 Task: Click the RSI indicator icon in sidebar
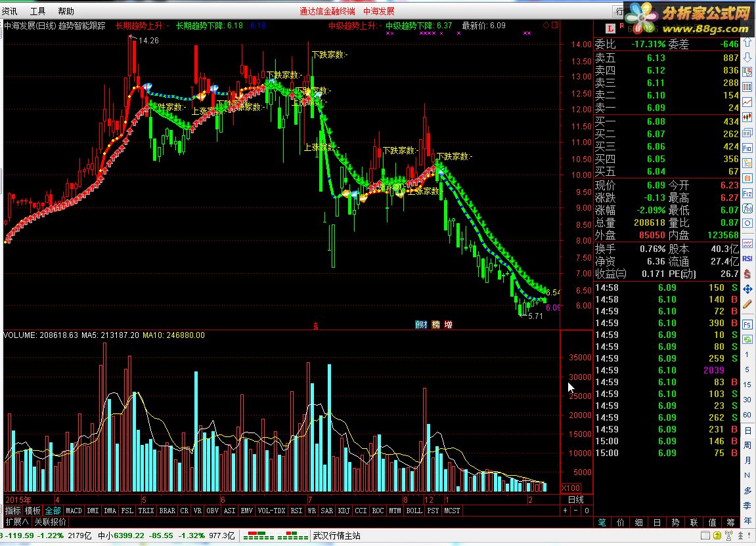pyautogui.click(x=747, y=259)
